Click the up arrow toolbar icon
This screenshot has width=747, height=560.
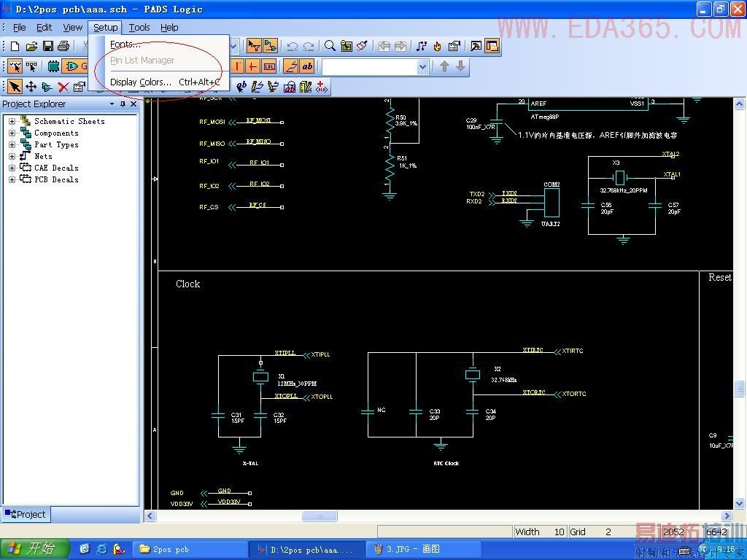click(444, 66)
